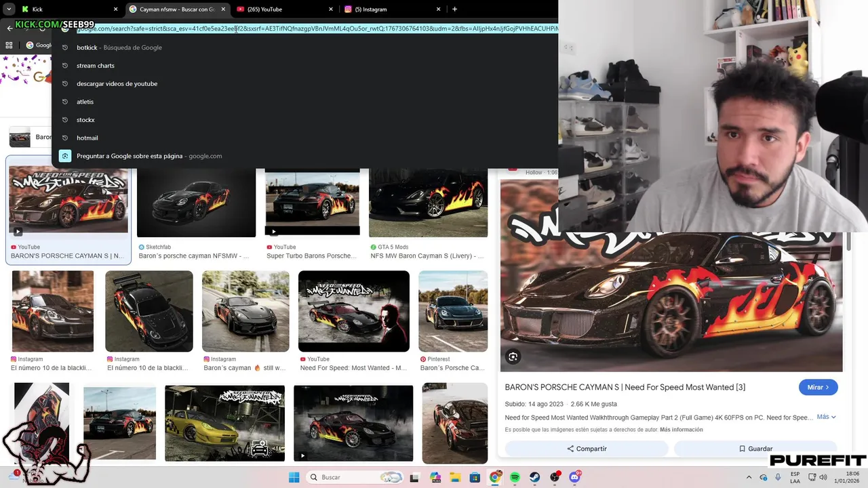
Task: Click the 'Guardar' save button
Action: tap(755, 449)
